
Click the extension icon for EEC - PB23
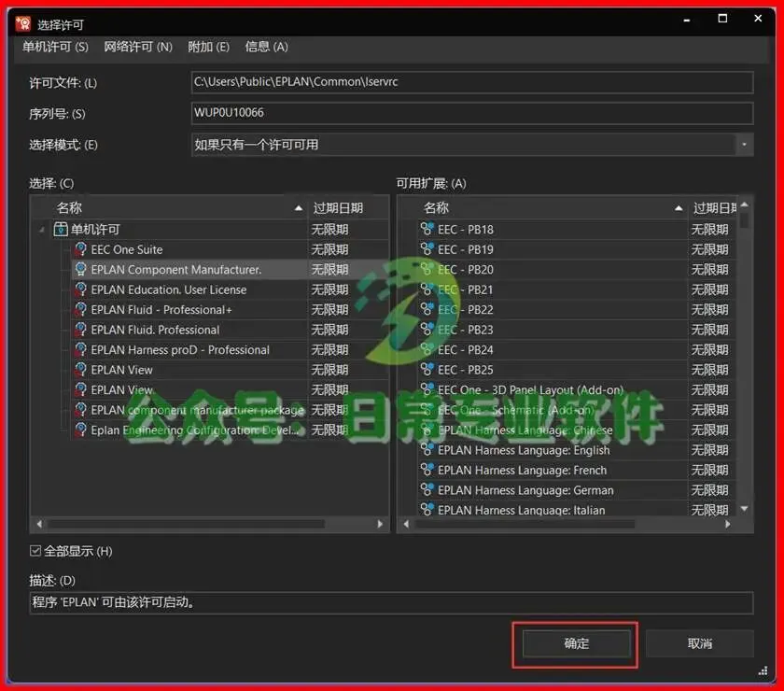click(x=427, y=330)
